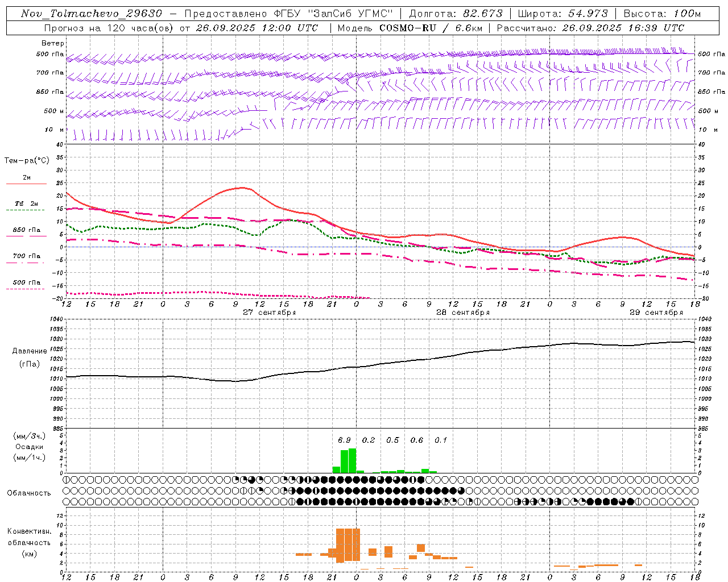Click the solid red 2м legend line
Image resolution: width=728 pixels, height=582 pixels.
pos(26,184)
